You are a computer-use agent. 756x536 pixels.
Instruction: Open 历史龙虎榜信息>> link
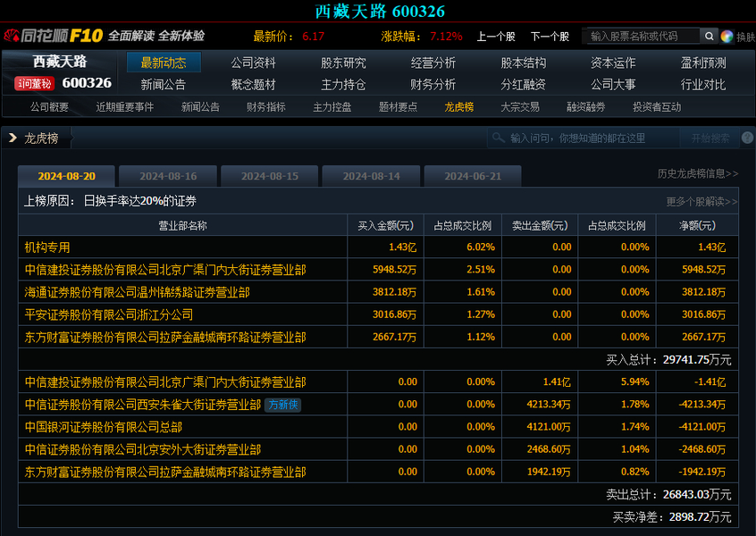pyautogui.click(x=698, y=173)
